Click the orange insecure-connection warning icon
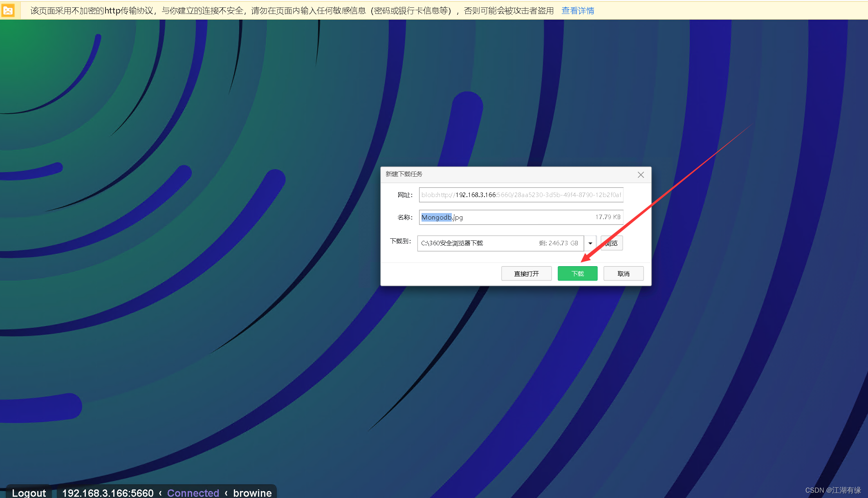This screenshot has height=498, width=868. [x=8, y=11]
